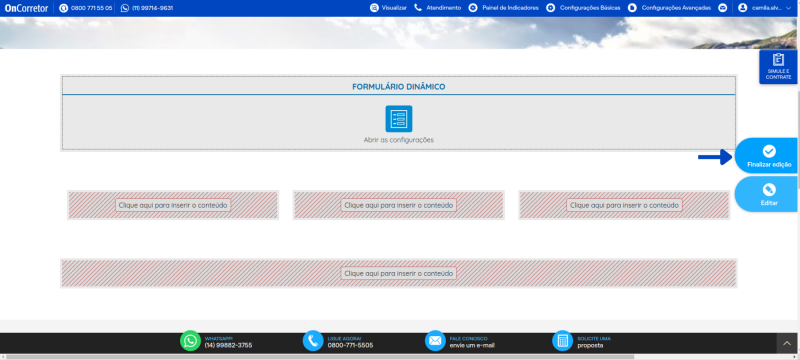Open the Visualizar menu item
Screen dimensions: 800x360
pyautogui.click(x=388, y=8)
